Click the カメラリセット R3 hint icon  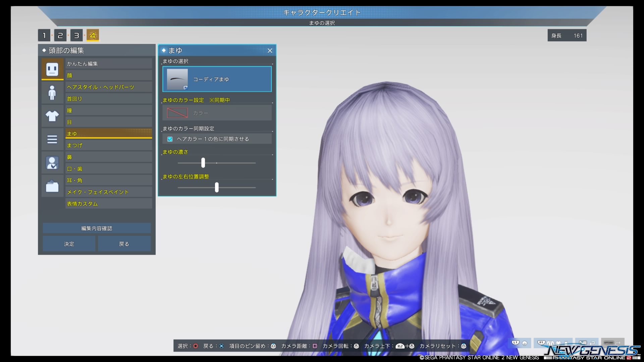click(x=464, y=346)
